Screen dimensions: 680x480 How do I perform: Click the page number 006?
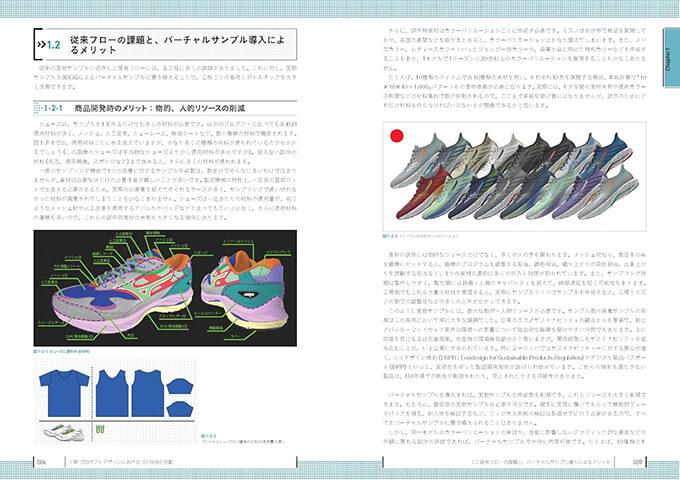click(41, 462)
